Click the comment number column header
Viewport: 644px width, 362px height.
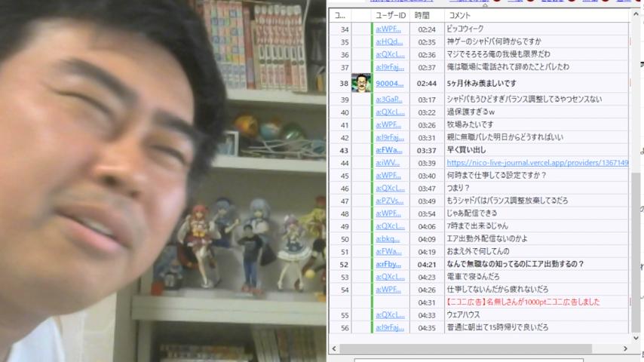coord(340,16)
